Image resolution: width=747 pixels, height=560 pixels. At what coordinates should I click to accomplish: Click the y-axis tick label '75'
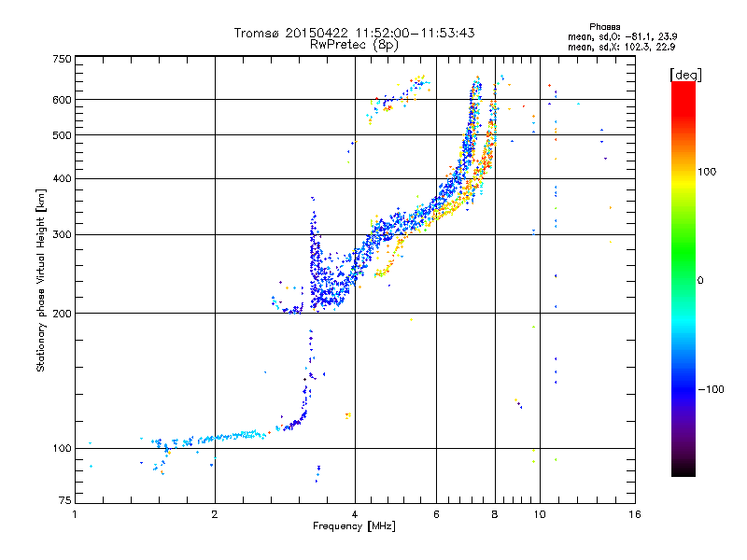coord(65,500)
